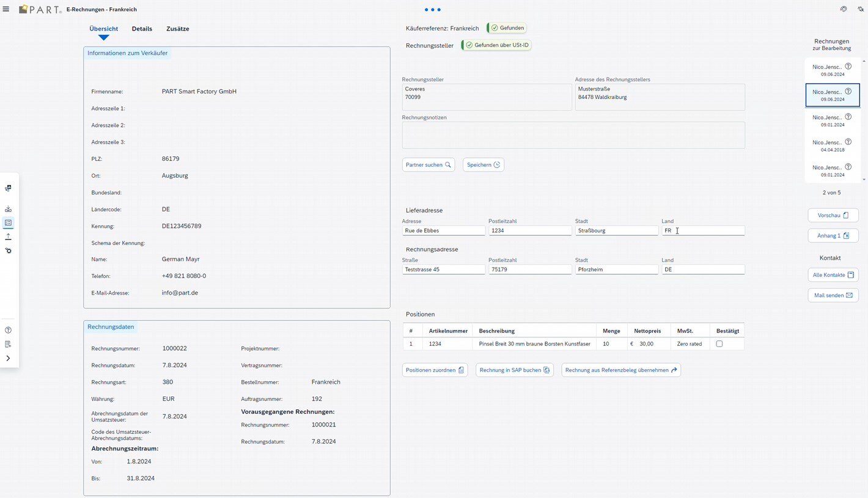Open the topmost sidebar icon with picture symbol
This screenshot has height=498, width=868.
9,188
